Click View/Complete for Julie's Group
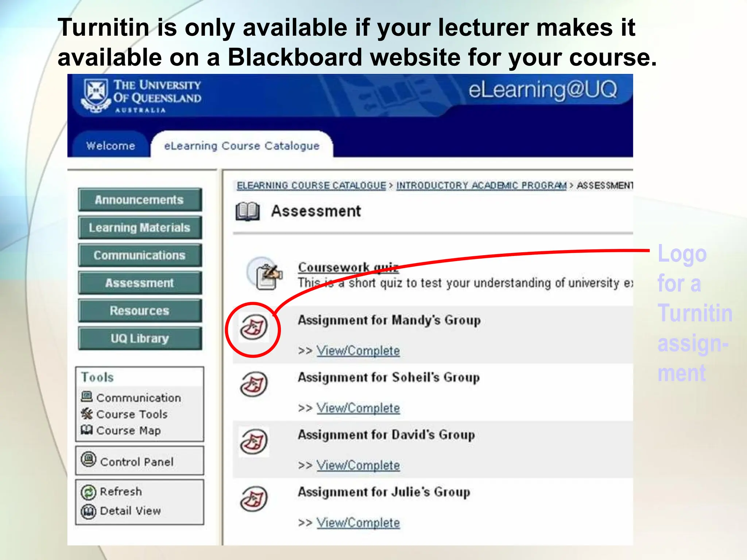 coord(358,522)
